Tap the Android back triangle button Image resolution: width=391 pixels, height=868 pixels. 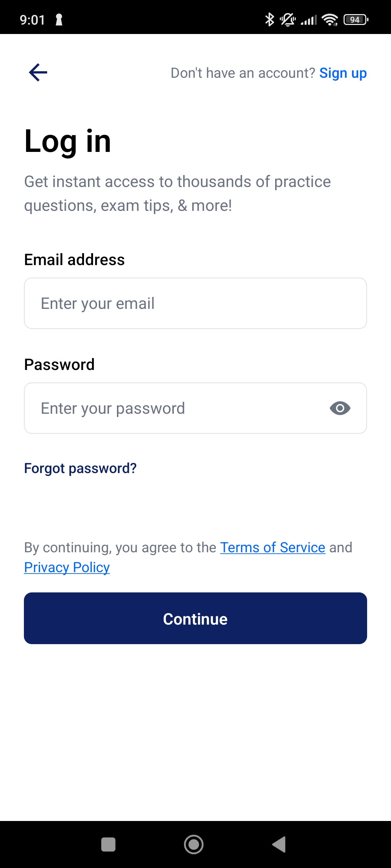(279, 844)
